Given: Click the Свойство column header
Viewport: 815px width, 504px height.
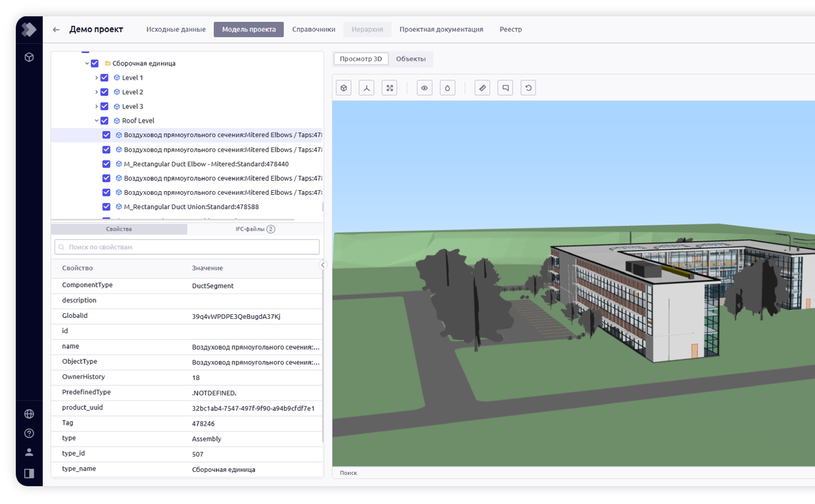Looking at the screenshot, I should pos(77,268).
